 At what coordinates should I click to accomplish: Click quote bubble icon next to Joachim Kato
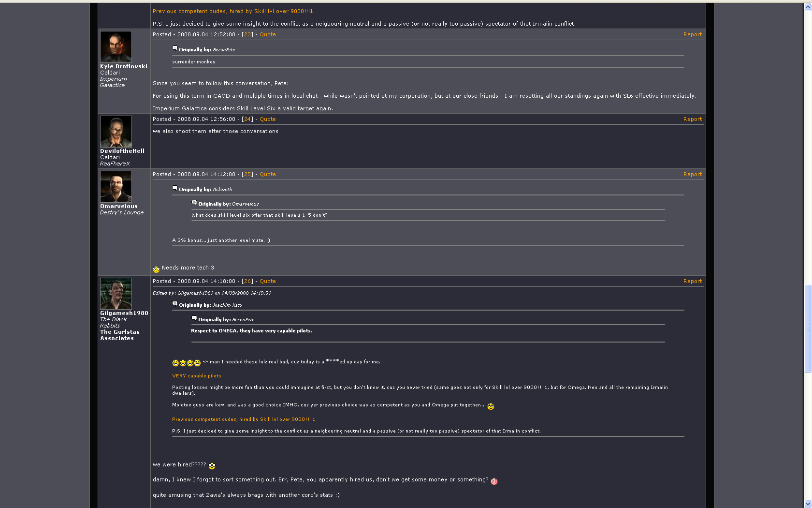175,304
